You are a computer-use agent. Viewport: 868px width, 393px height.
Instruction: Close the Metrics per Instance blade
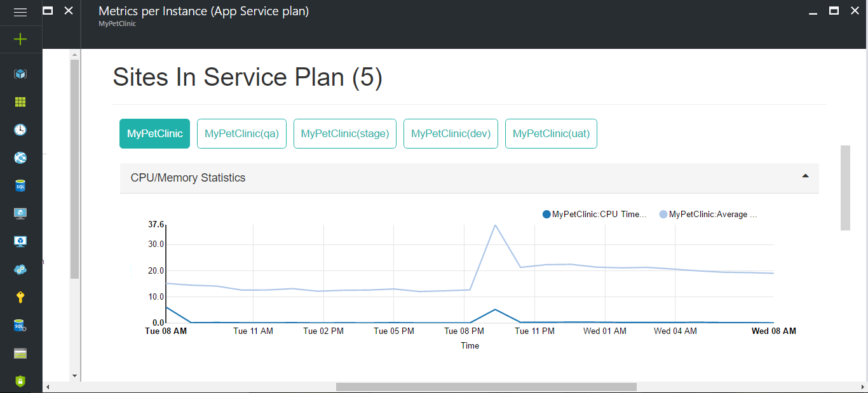point(855,11)
